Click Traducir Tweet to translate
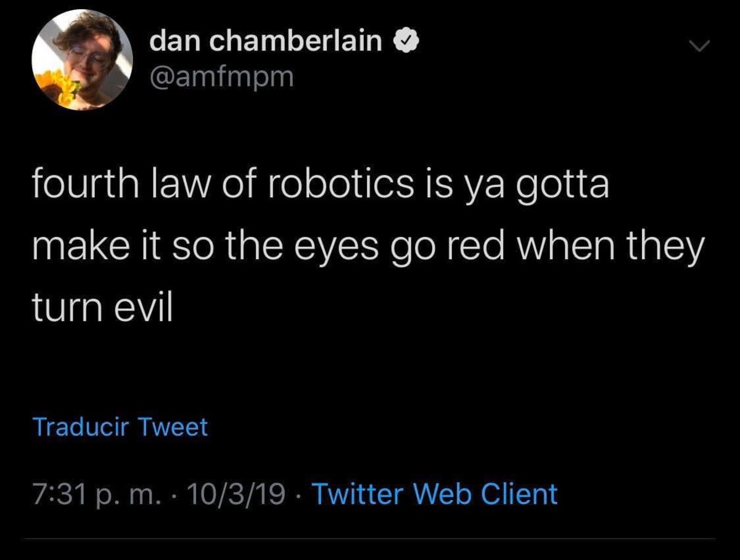 pos(121,426)
